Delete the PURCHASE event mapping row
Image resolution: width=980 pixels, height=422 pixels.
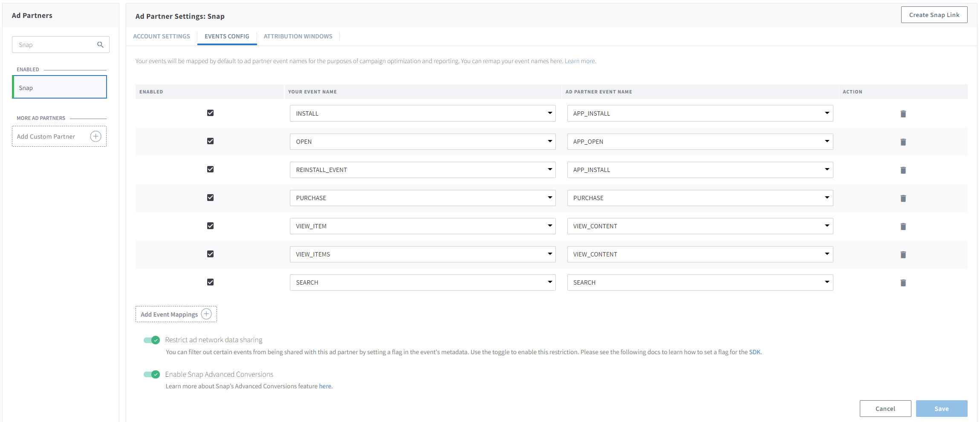coord(903,198)
